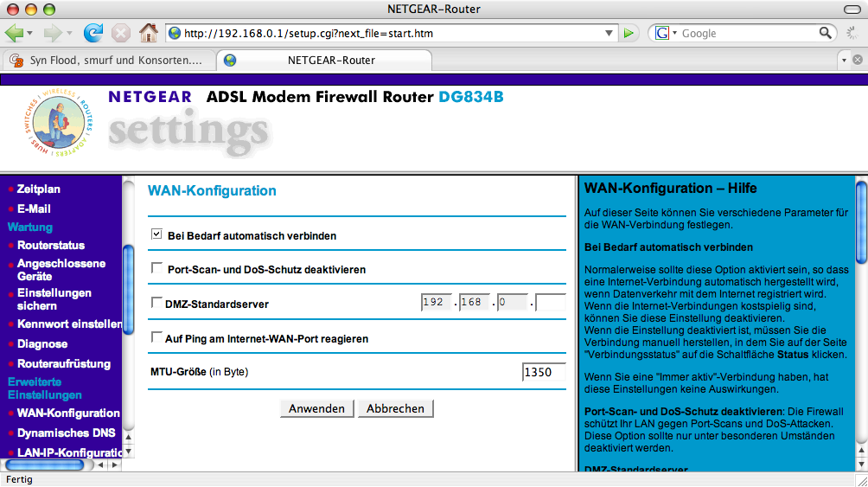The height and width of the screenshot is (487, 868).
Task: Click the help panel scroll up arrow
Action: coord(861,451)
